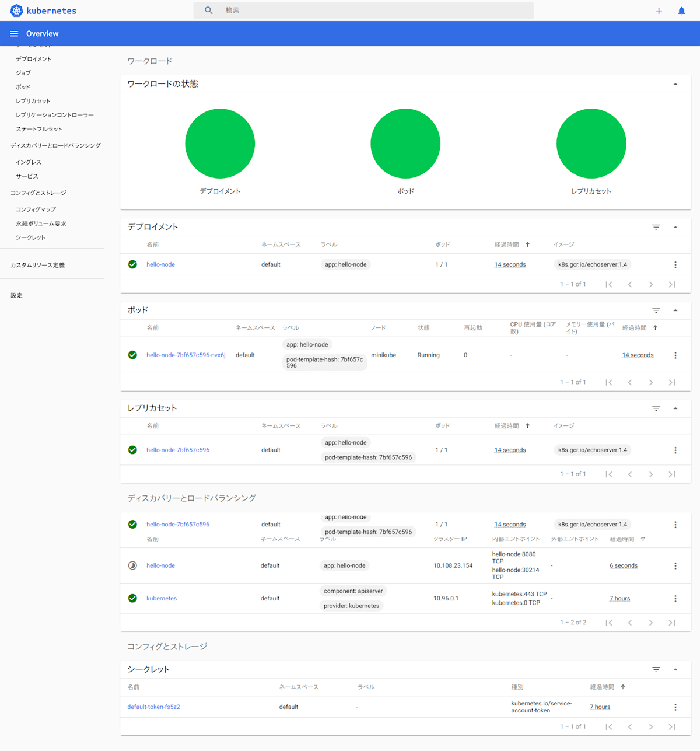Click the k8s.gcr.io/echoserver:1.4 chip in デプロイメント row
The width and height of the screenshot is (700, 751).
[593, 264]
